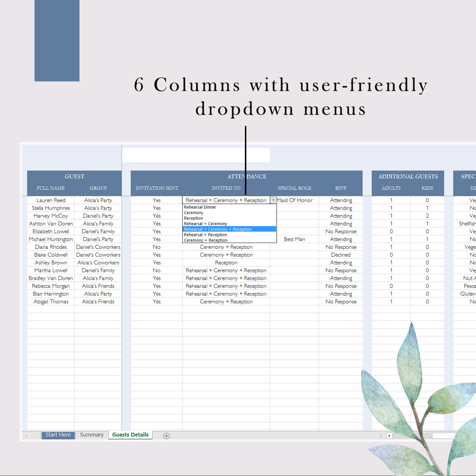Viewport: 476px width, 476px height.
Task: Open the Invited To cell dropdown arrow
Action: 273,200
